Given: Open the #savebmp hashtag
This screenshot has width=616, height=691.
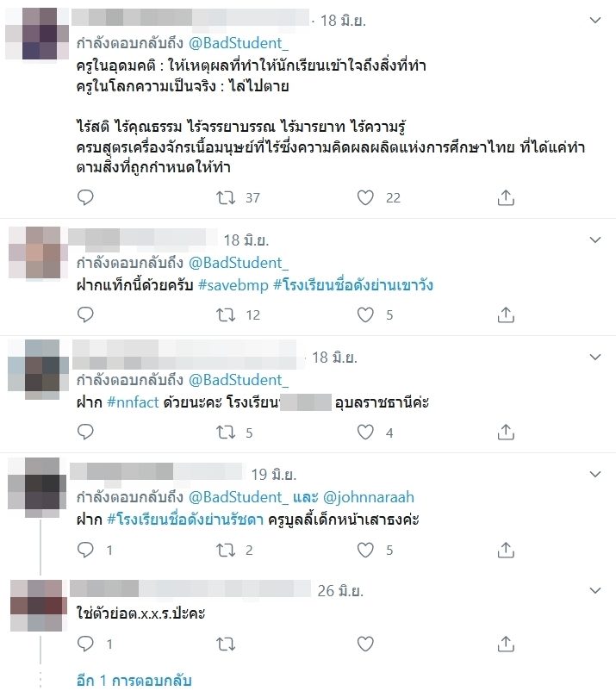Looking at the screenshot, I should point(233,285).
